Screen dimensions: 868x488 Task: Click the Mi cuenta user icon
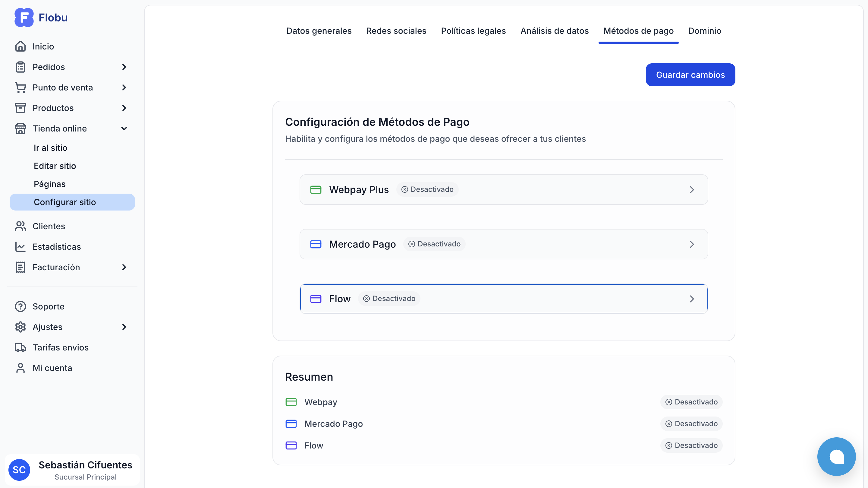pyautogui.click(x=20, y=368)
